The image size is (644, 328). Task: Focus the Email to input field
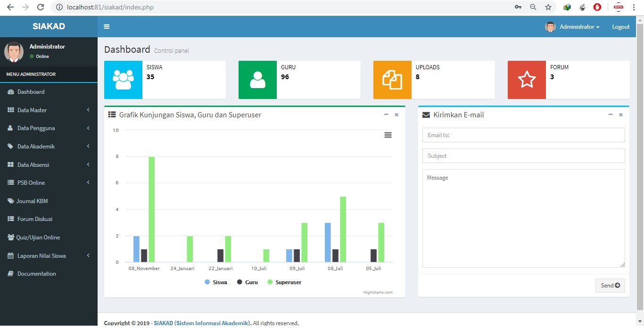(x=523, y=135)
